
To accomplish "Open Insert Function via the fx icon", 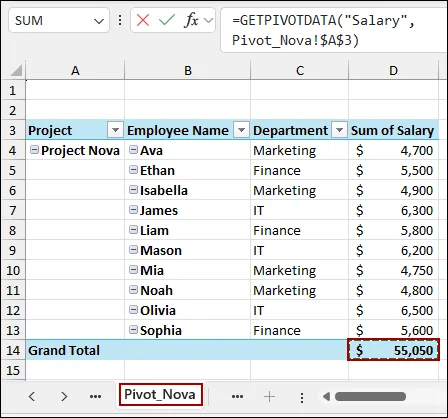I will (x=191, y=20).
